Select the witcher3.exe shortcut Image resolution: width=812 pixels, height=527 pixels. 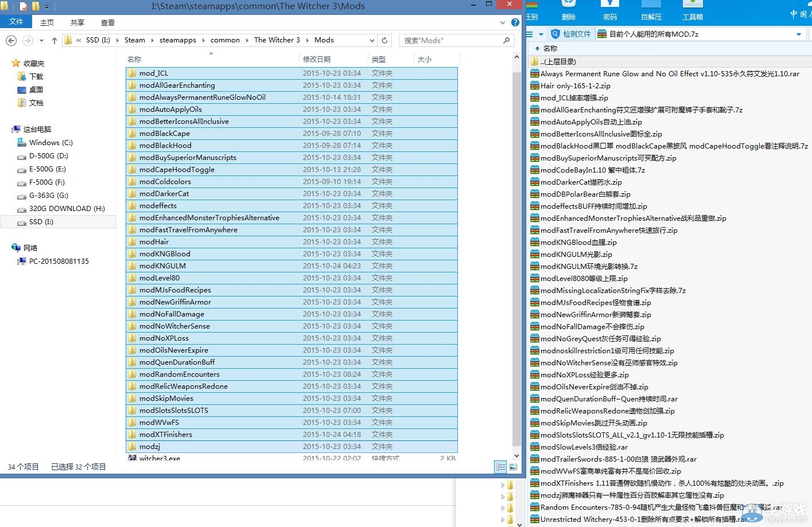pyautogui.click(x=292, y=458)
